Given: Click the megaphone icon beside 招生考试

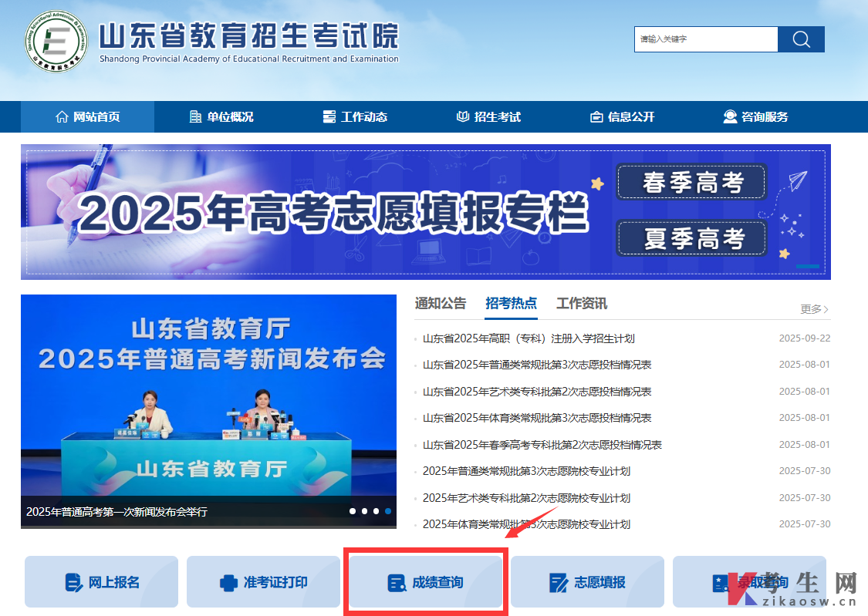Looking at the screenshot, I should pyautogui.click(x=461, y=116).
